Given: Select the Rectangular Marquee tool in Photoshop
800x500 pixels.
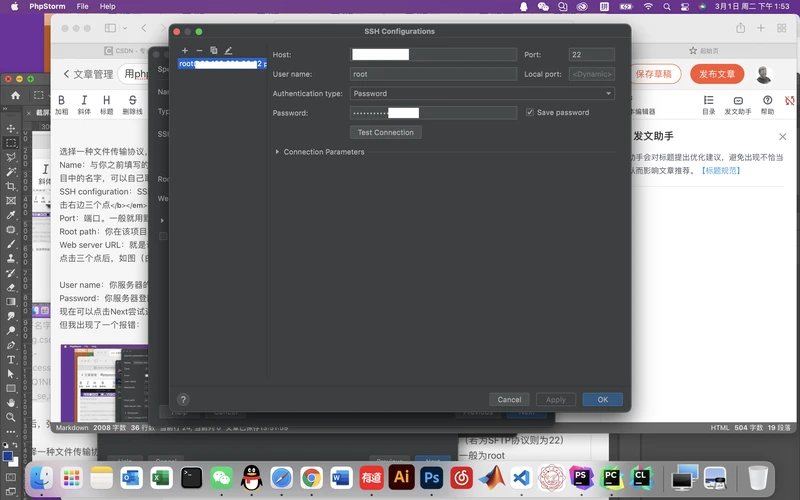Looking at the screenshot, I should point(11,143).
